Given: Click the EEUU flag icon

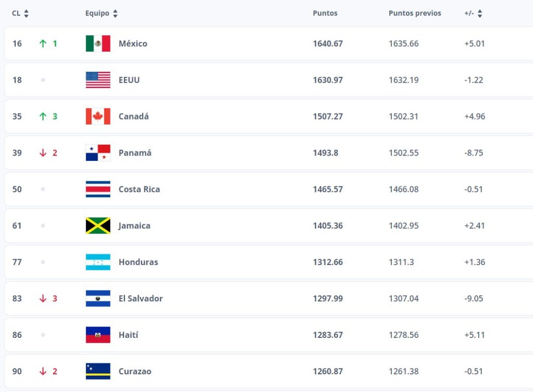Looking at the screenshot, I should click(98, 80).
